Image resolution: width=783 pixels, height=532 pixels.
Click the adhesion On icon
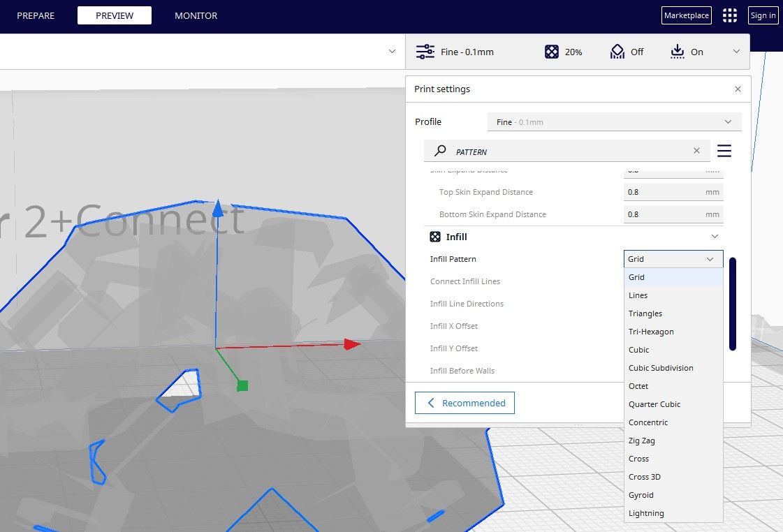(677, 52)
